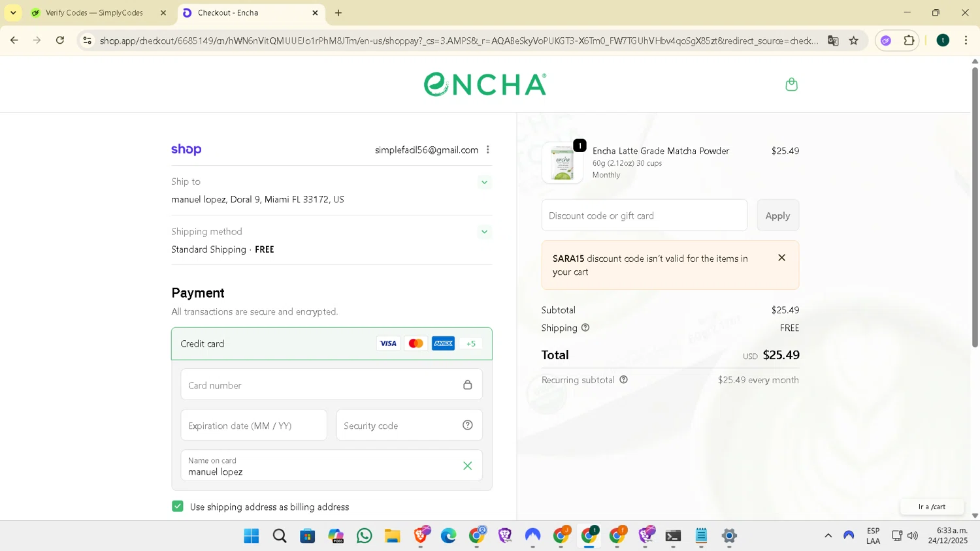Image resolution: width=980 pixels, height=551 pixels.
Task: Show hidden system tray icons
Action: (x=828, y=536)
